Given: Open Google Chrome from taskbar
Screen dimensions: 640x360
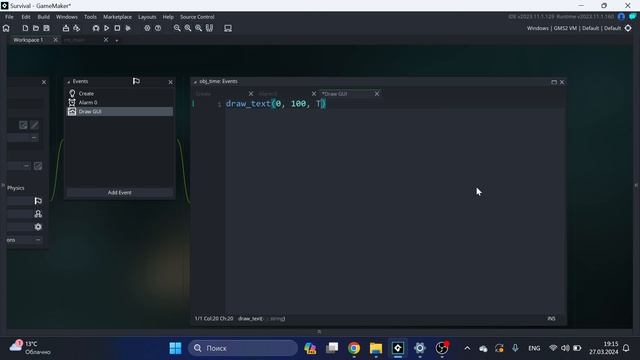Looking at the screenshot, I should [x=354, y=348].
